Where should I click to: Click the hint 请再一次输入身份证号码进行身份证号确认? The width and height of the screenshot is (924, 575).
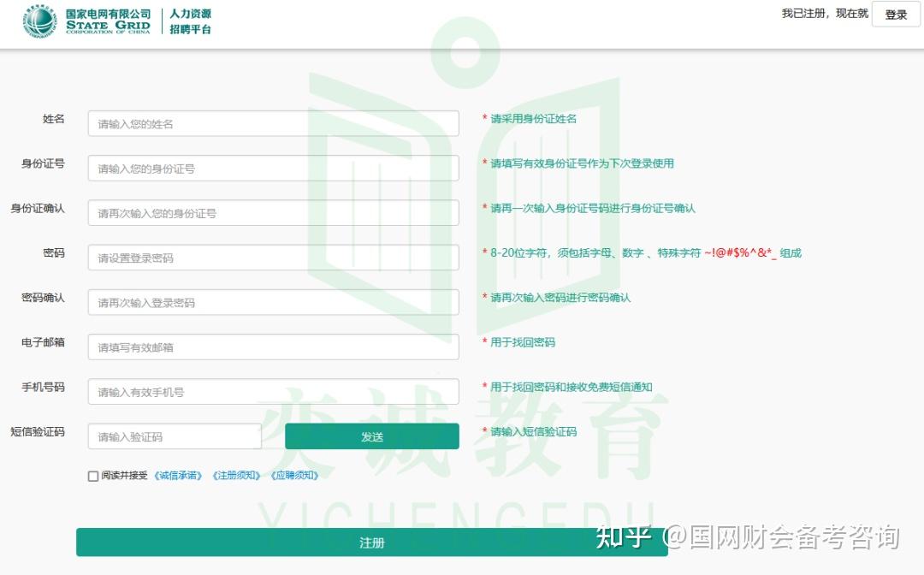[593, 209]
